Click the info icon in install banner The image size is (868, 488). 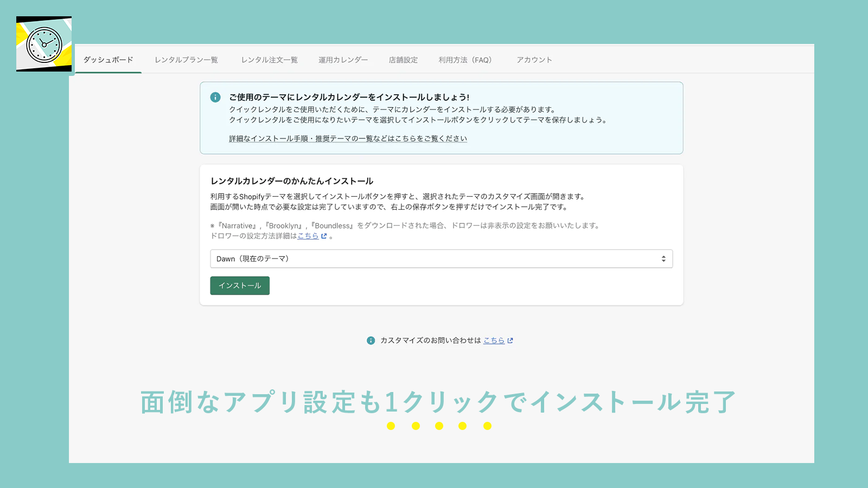click(x=215, y=97)
